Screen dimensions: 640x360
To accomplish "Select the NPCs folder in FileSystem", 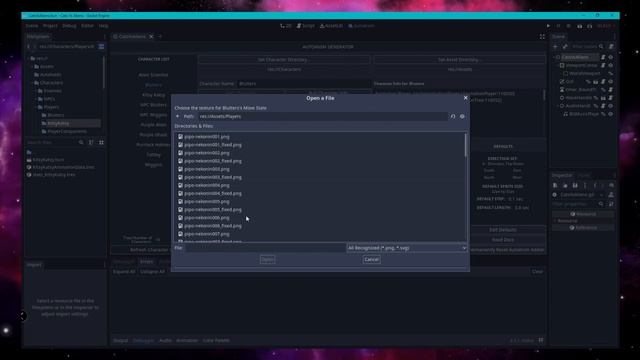I will click(x=49, y=99).
